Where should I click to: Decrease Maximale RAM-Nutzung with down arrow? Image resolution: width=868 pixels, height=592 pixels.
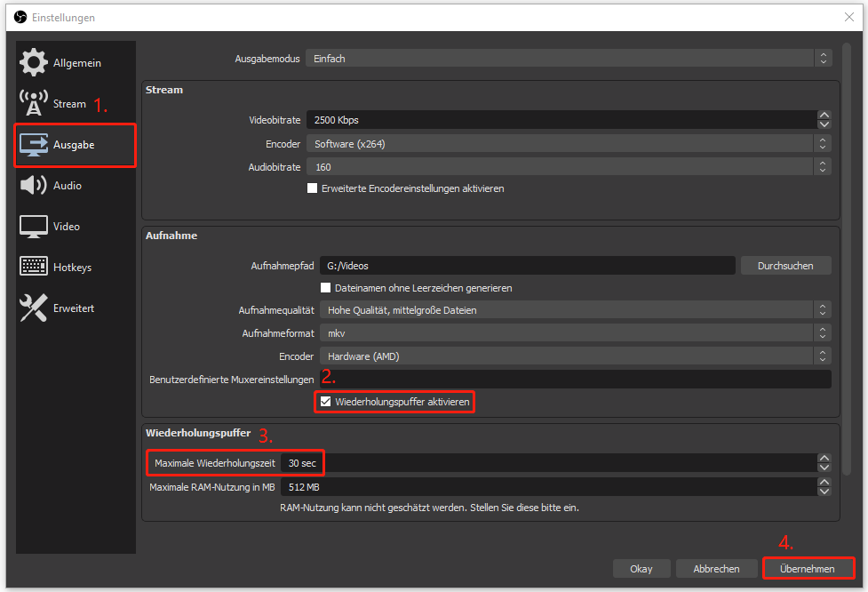click(x=824, y=492)
